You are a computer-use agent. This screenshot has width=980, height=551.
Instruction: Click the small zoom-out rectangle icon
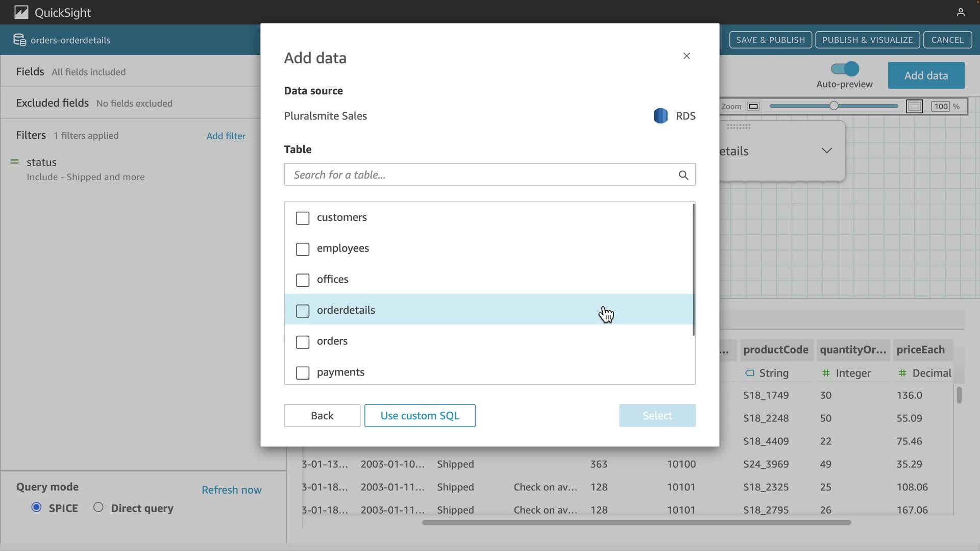753,106
